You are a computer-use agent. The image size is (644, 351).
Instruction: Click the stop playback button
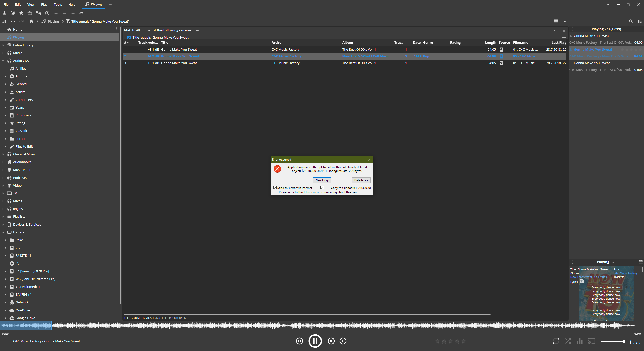[331, 341]
